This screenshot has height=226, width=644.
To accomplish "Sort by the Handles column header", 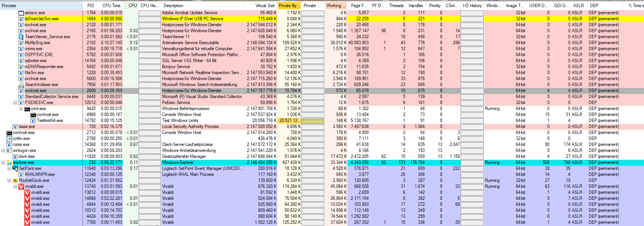I will pos(416,5).
